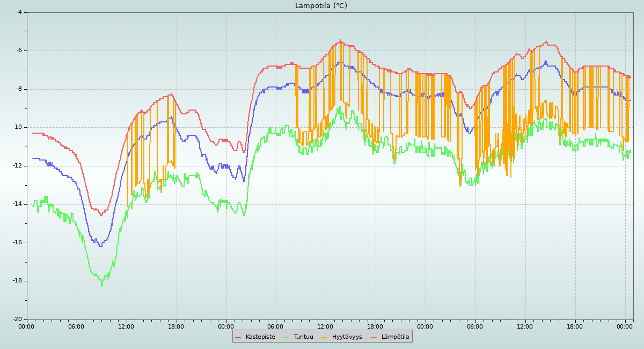Select the rightmost 18:00 x-axis label
Viewport: 644px width, 349px height.
click(x=575, y=326)
